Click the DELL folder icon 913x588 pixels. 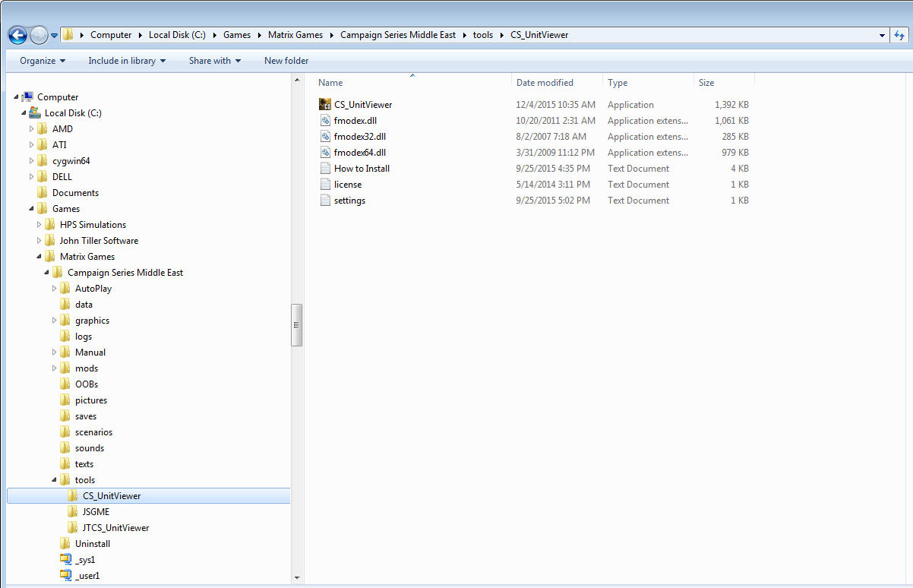[43, 177]
